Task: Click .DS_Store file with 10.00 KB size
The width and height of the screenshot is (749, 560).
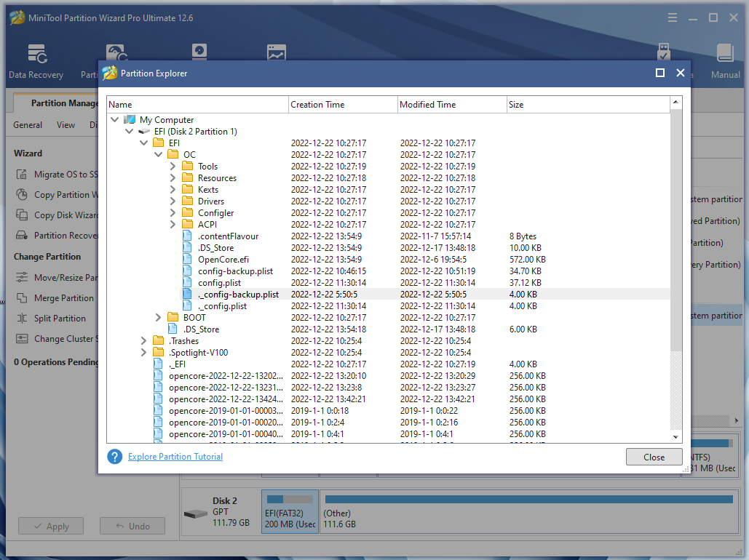Action: 216,248
